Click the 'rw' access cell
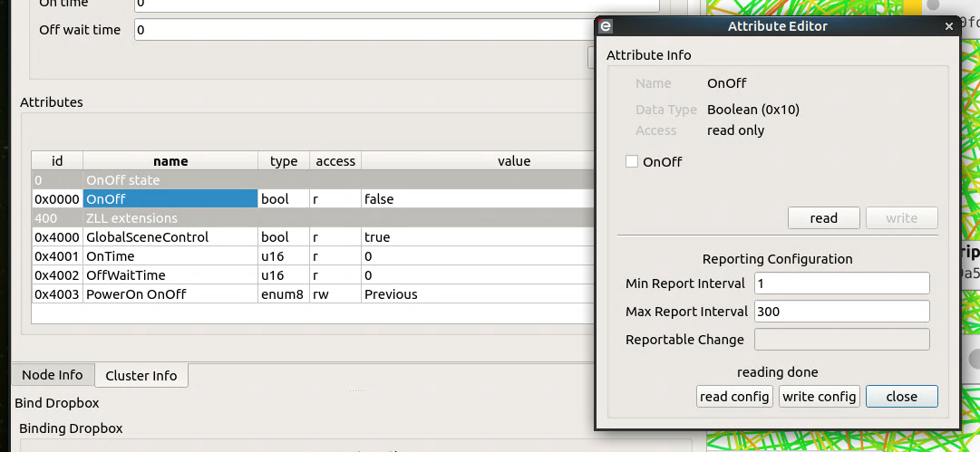 [335, 294]
